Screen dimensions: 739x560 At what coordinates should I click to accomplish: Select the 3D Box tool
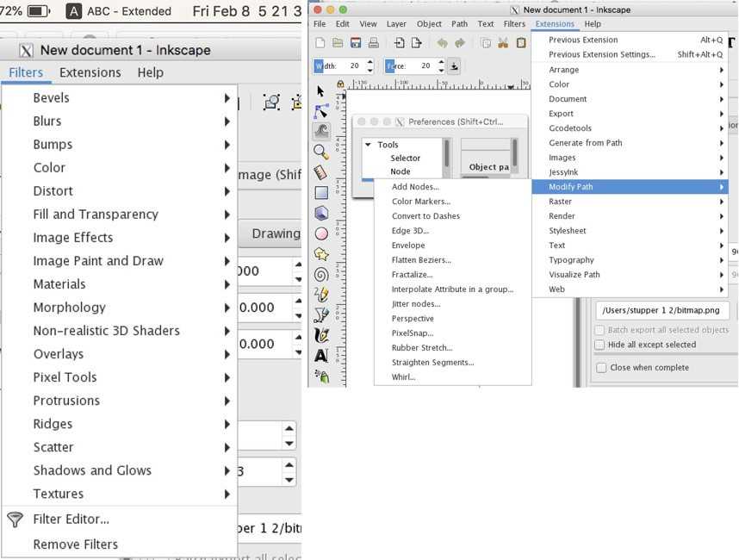[x=321, y=213]
